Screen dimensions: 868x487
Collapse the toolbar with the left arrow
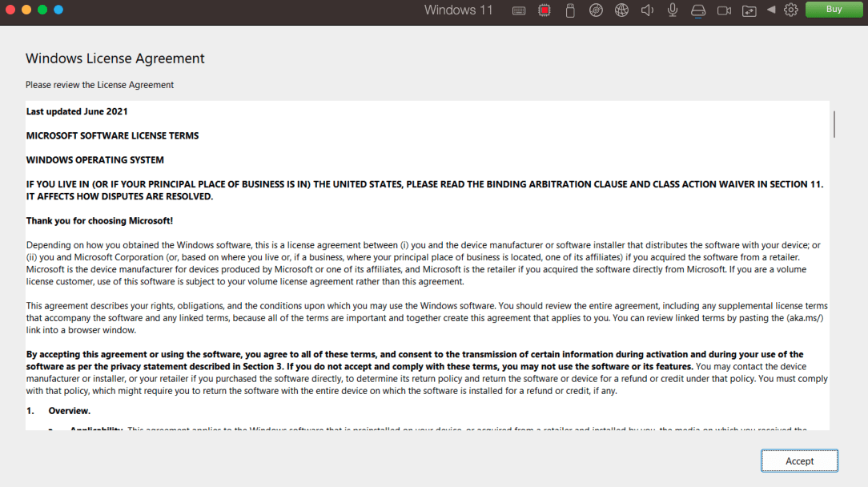[x=771, y=10]
